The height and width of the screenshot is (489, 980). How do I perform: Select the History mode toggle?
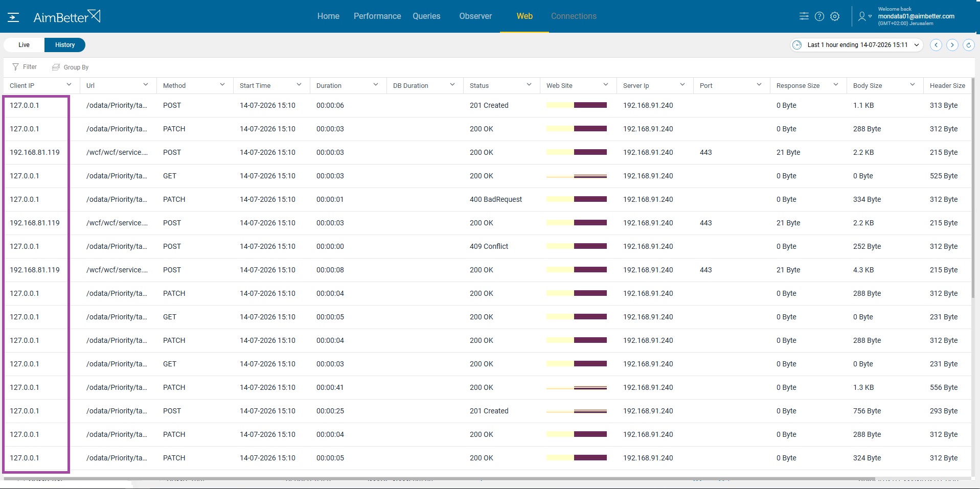(65, 45)
